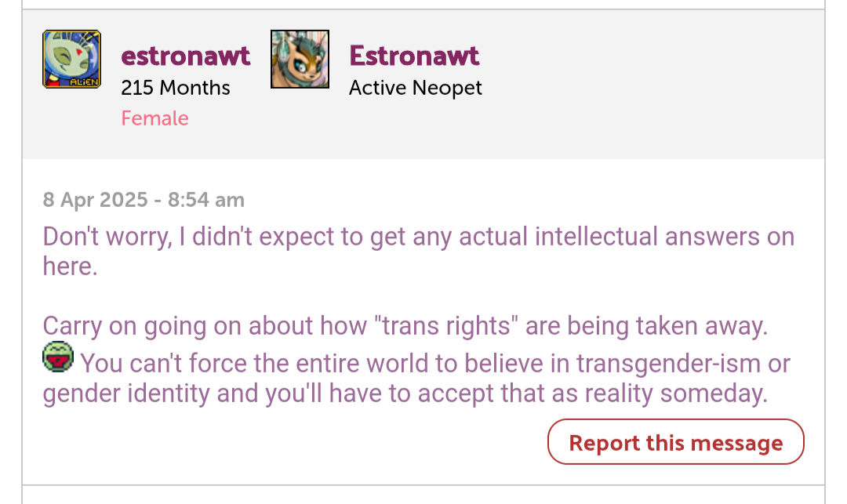The width and height of the screenshot is (847, 504).
Task: Click the "Don't worry" opening sentence
Action: point(419,251)
